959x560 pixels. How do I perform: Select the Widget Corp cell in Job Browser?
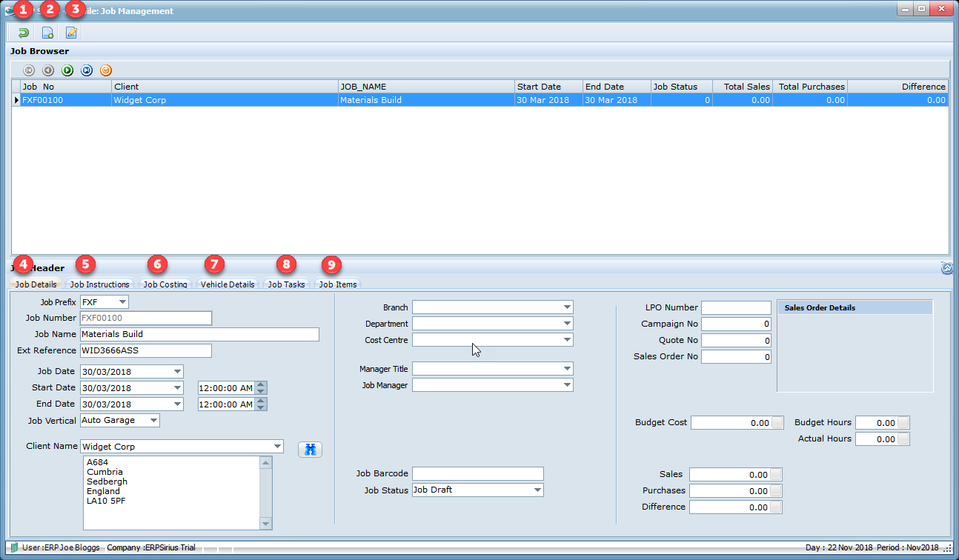(x=225, y=100)
